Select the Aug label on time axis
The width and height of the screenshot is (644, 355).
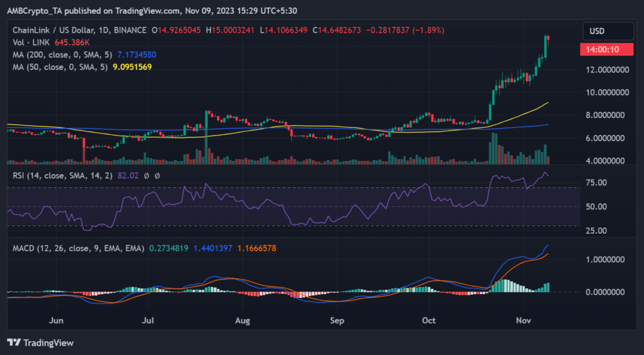point(242,320)
